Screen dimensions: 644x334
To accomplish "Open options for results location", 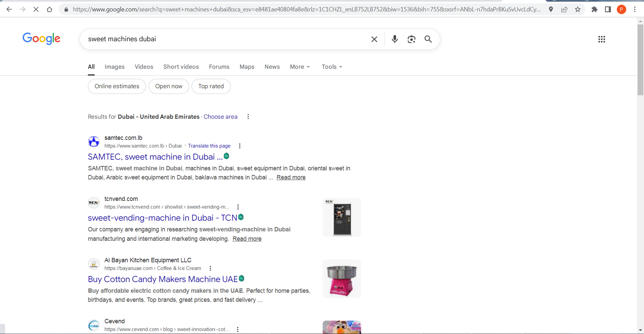I will [x=248, y=117].
